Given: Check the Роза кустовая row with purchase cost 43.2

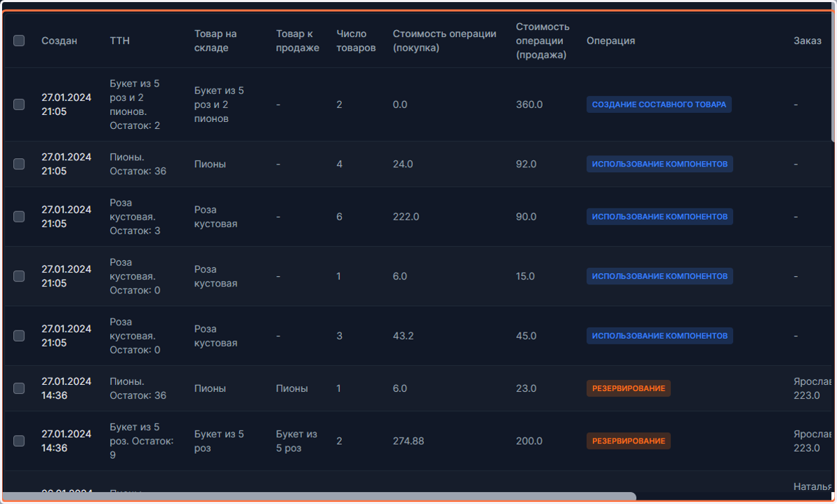Looking at the screenshot, I should (19, 336).
